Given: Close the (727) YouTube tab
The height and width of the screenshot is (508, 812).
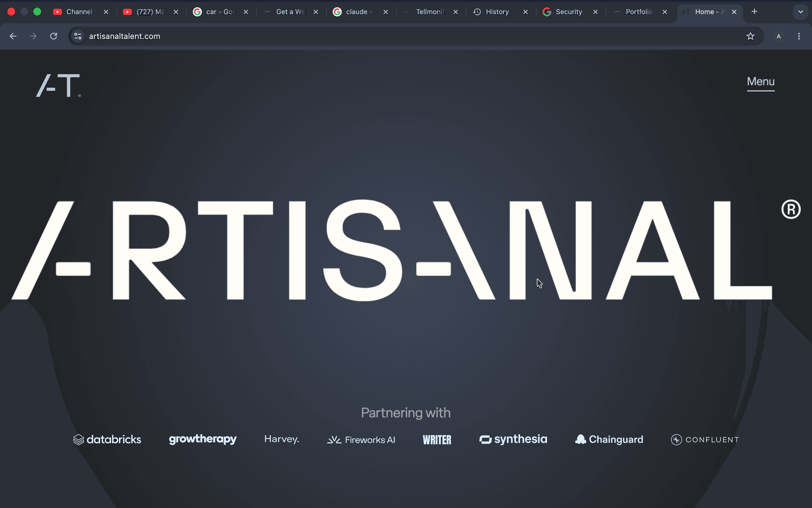Looking at the screenshot, I should coord(176,12).
